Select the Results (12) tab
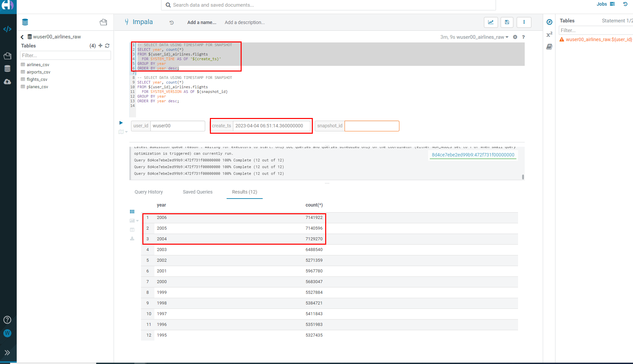The image size is (633, 364). [245, 192]
